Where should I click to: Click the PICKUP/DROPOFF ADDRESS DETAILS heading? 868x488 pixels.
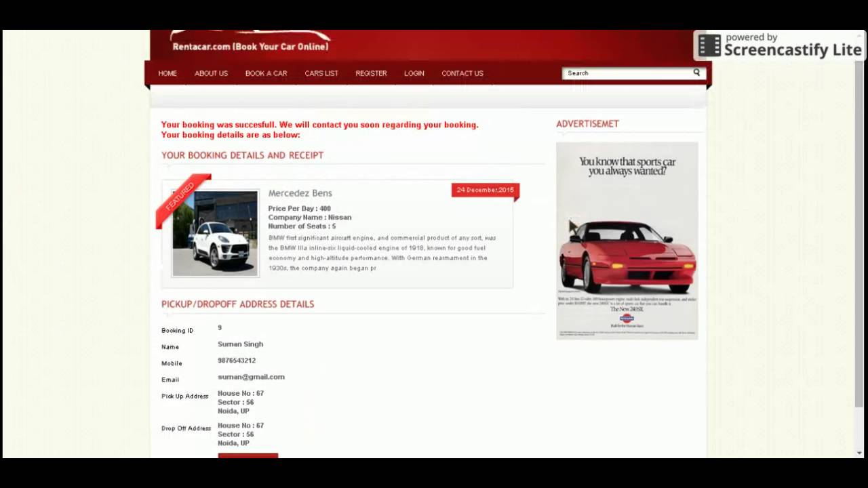[237, 304]
